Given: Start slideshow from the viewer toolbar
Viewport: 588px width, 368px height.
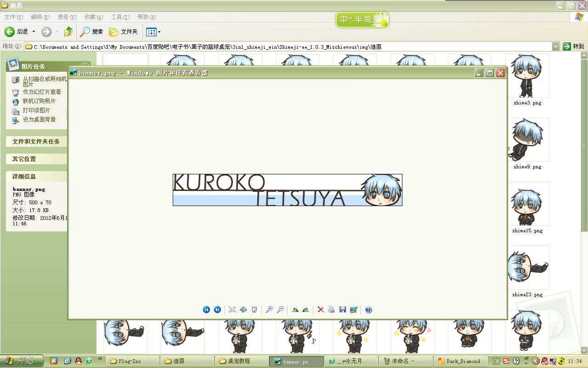Looking at the screenshot, I should coord(254,310).
